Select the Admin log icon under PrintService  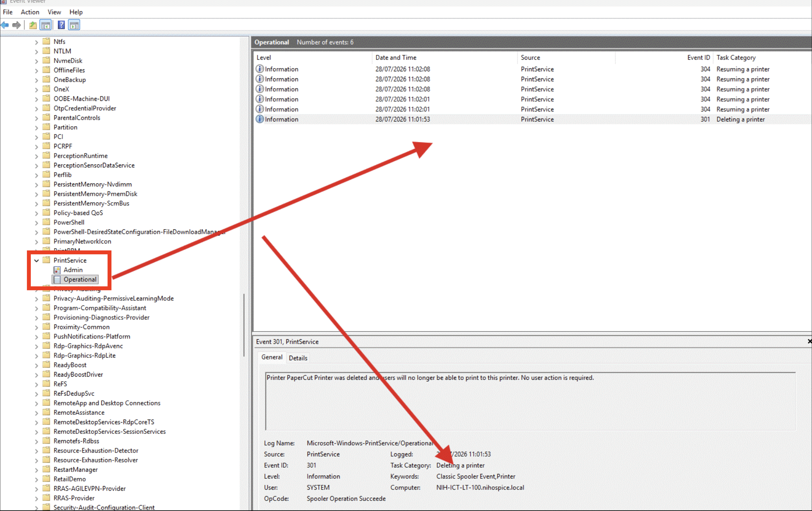click(x=57, y=270)
